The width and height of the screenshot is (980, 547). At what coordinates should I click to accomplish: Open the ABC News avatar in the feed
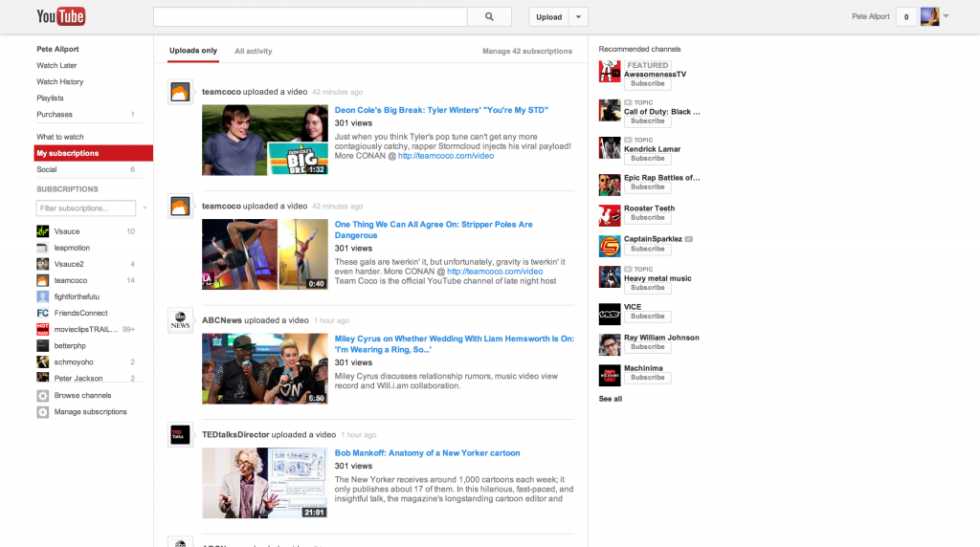[180, 321]
